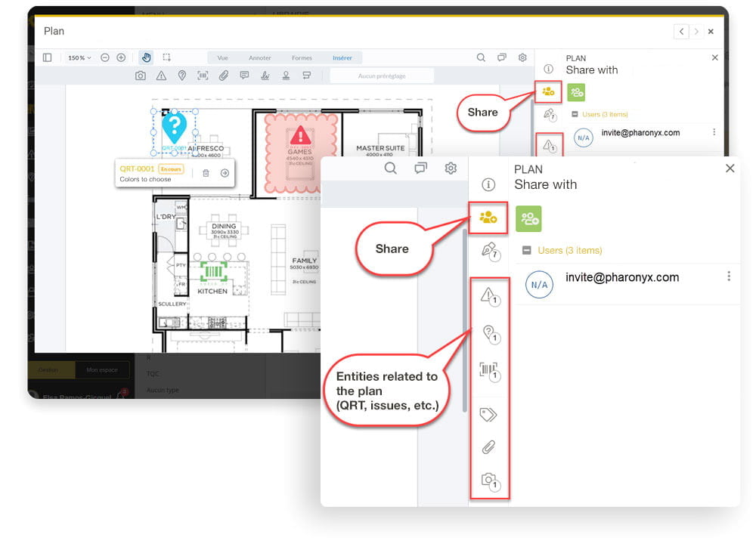Collapse Users (3 items) group in the main window
Viewport: 756px width, 556px height.
[575, 114]
